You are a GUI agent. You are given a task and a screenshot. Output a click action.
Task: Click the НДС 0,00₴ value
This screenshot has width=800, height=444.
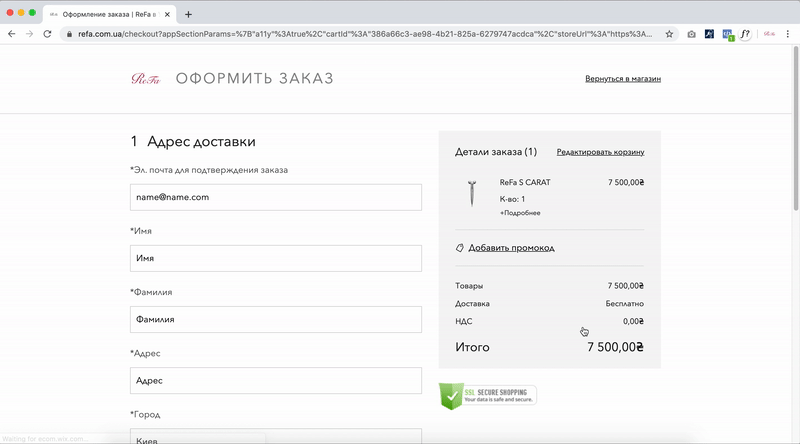[633, 321]
